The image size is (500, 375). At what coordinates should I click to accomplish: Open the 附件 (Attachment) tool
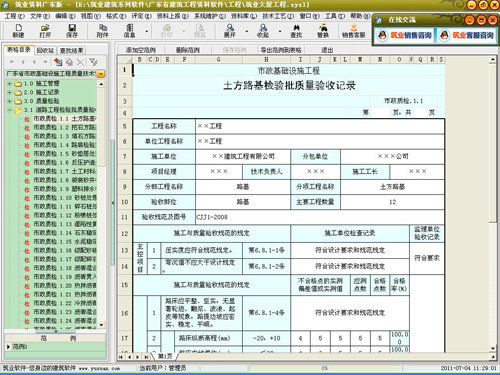(103, 31)
